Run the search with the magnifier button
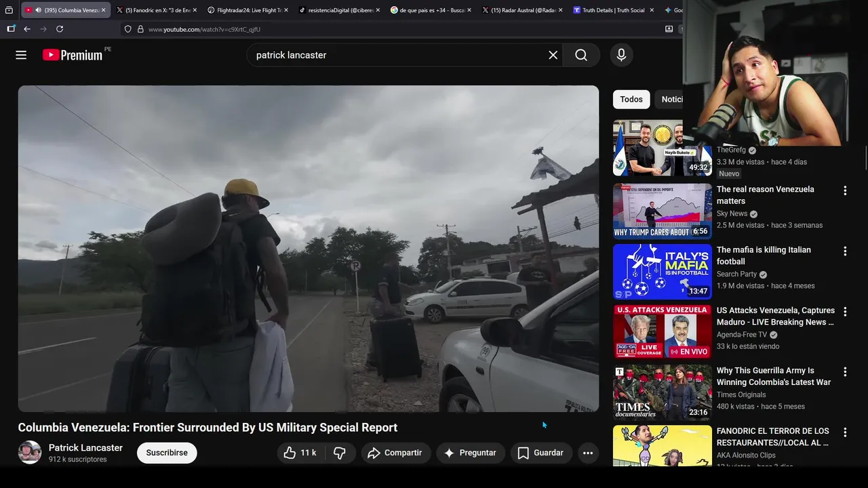This screenshot has width=868, height=488. pos(581,55)
